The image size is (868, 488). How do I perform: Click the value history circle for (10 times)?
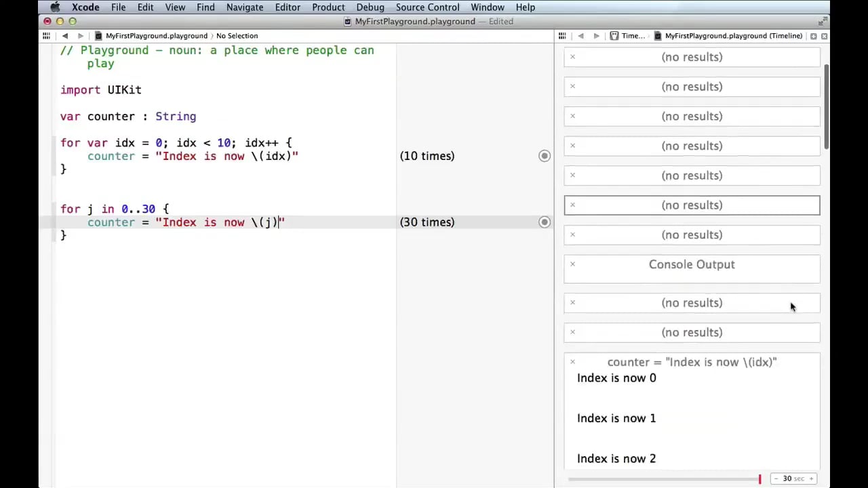[544, 156]
